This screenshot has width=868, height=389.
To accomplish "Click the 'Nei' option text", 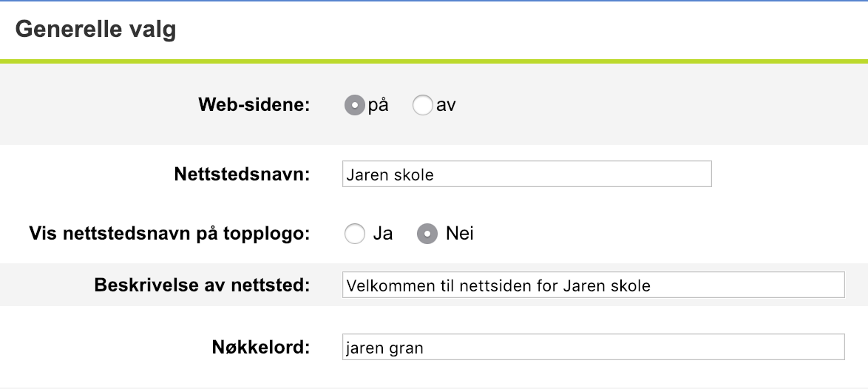I will (x=459, y=234).
